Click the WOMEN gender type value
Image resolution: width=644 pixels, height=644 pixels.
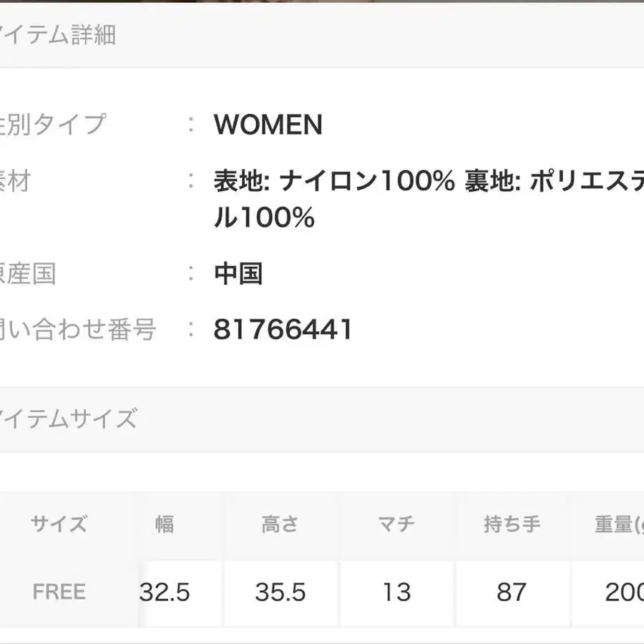coord(268,125)
